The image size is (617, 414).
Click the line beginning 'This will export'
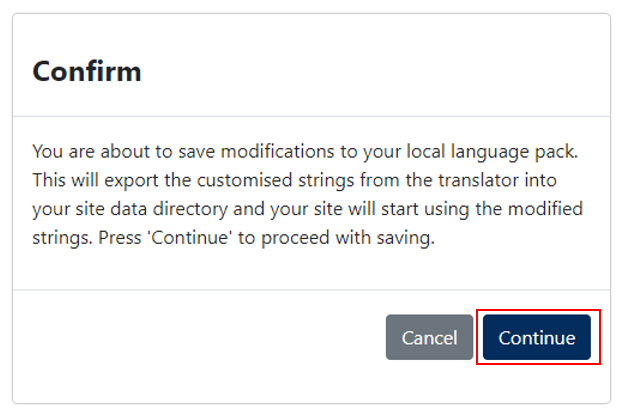tap(294, 180)
